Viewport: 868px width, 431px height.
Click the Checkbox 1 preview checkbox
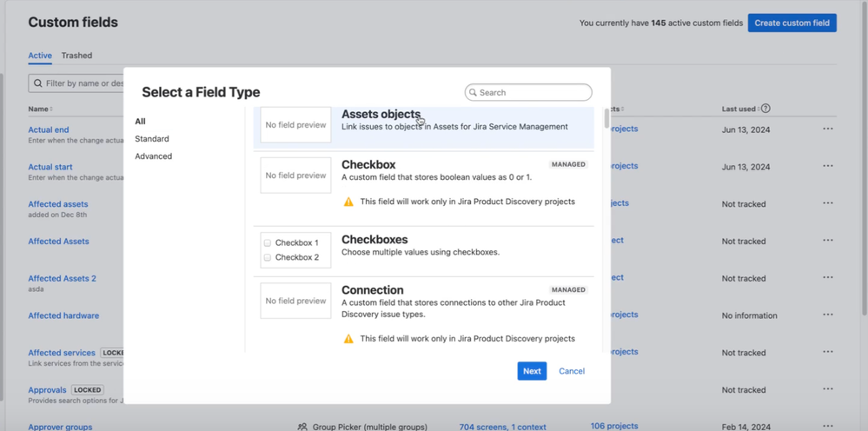[x=268, y=243]
